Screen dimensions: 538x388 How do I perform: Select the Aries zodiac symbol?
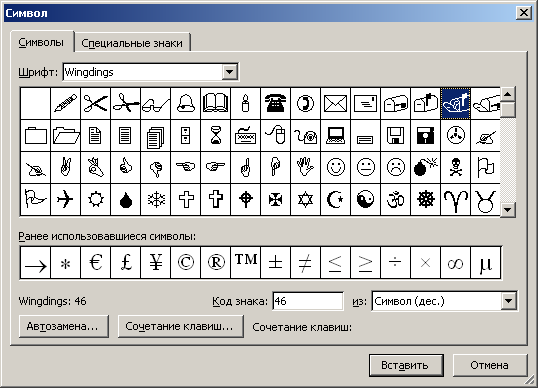click(x=456, y=199)
